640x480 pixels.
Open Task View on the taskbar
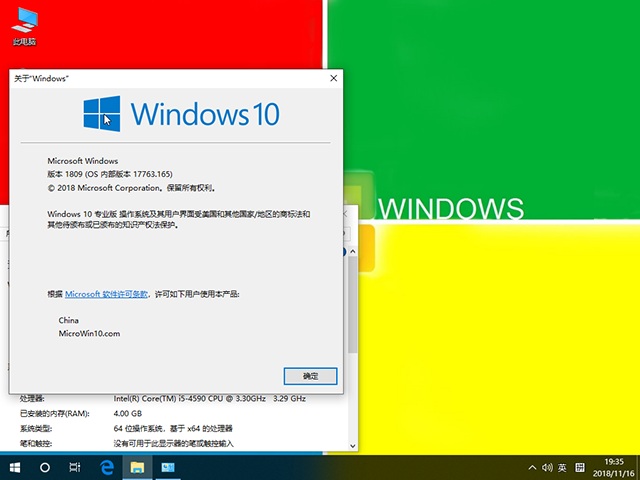coord(75,467)
